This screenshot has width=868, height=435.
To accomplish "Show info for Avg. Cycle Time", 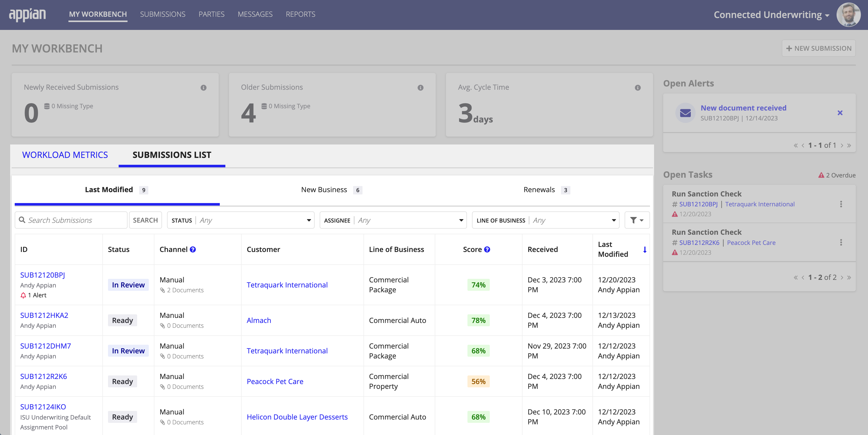I will coord(638,88).
